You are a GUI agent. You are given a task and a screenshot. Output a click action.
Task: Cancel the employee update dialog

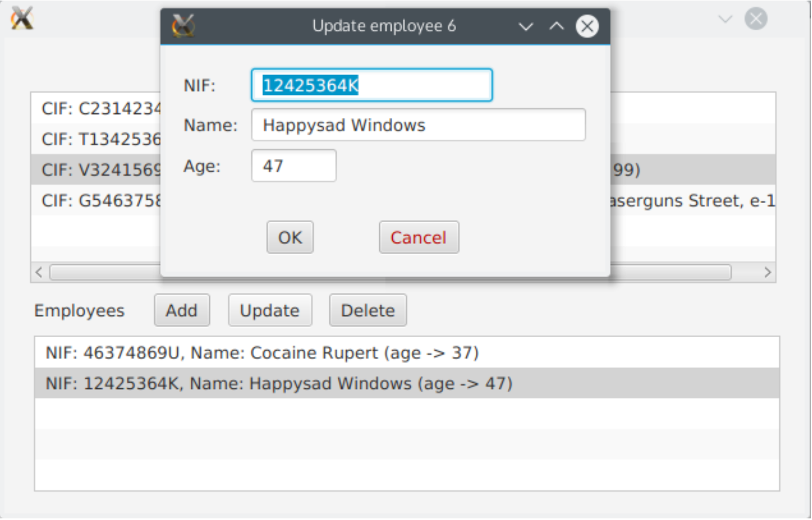[x=418, y=238]
